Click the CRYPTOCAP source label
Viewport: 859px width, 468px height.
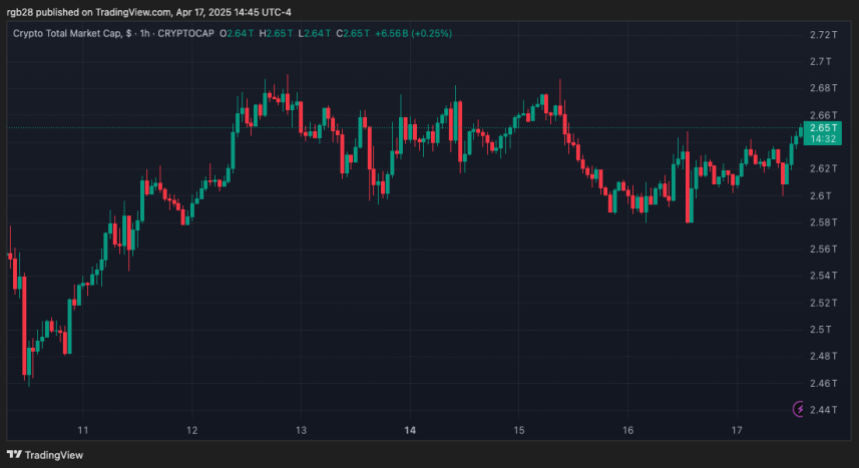click(189, 33)
